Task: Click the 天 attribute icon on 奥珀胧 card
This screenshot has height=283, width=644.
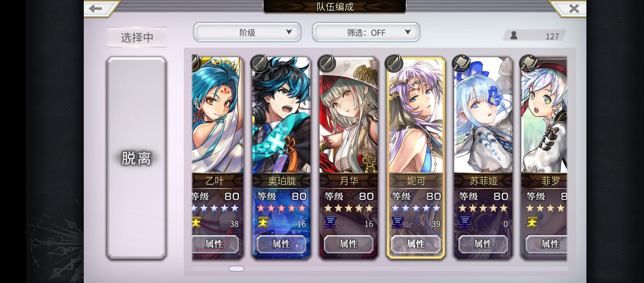Action: (x=263, y=223)
